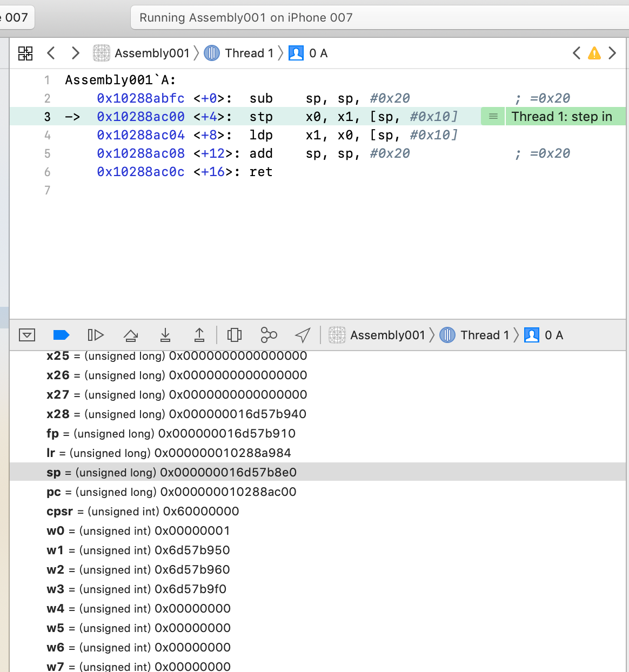Go forward in editor history
This screenshot has width=629, height=672.
(x=75, y=53)
